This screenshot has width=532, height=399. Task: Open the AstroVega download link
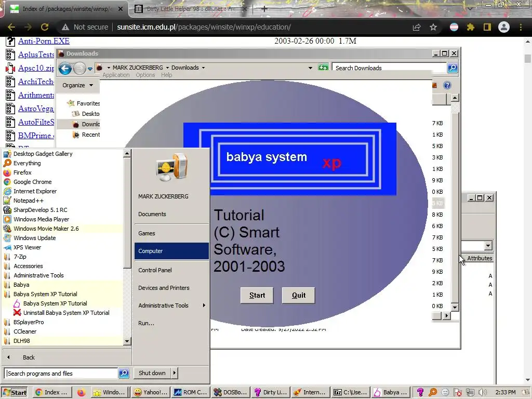click(36, 109)
